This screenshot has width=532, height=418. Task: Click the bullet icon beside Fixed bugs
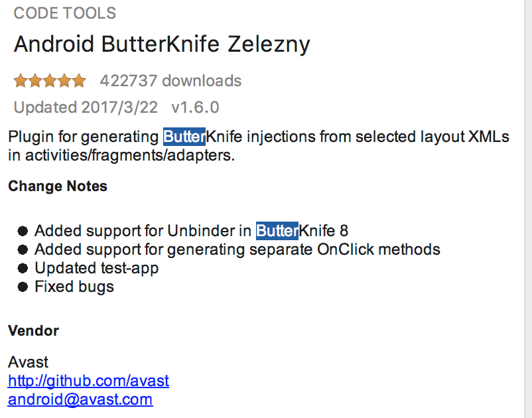(x=23, y=287)
